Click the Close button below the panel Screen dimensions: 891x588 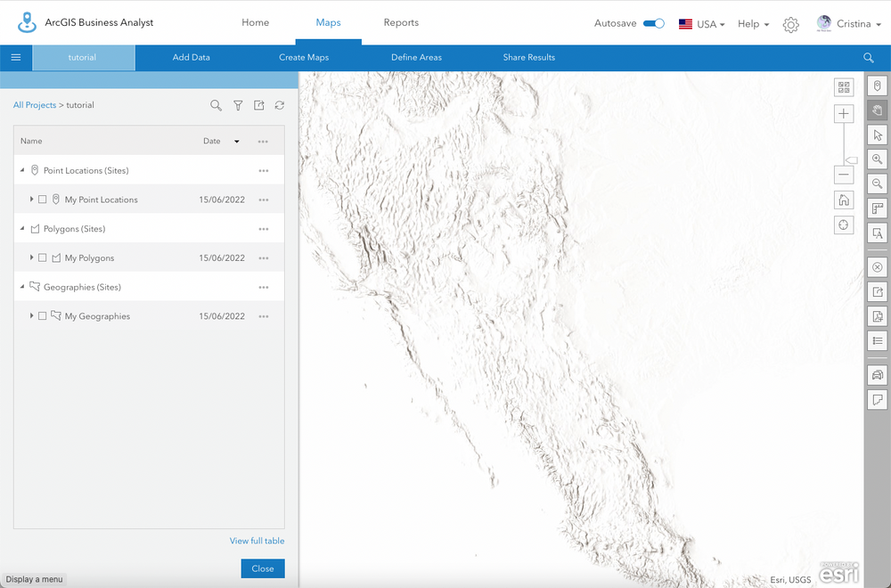click(x=262, y=568)
